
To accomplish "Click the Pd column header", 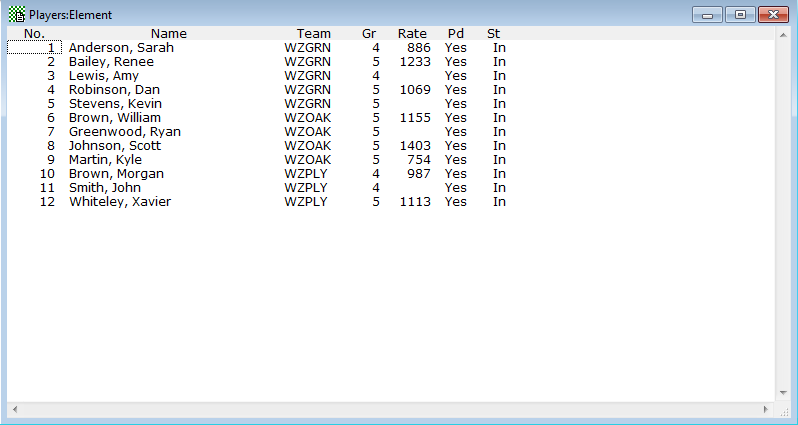I will click(456, 34).
